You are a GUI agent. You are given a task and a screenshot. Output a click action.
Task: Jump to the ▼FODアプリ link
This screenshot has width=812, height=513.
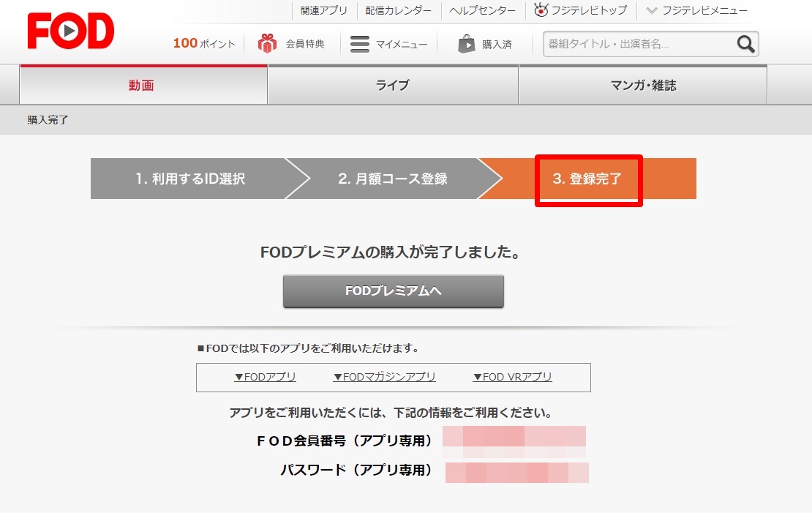point(265,377)
